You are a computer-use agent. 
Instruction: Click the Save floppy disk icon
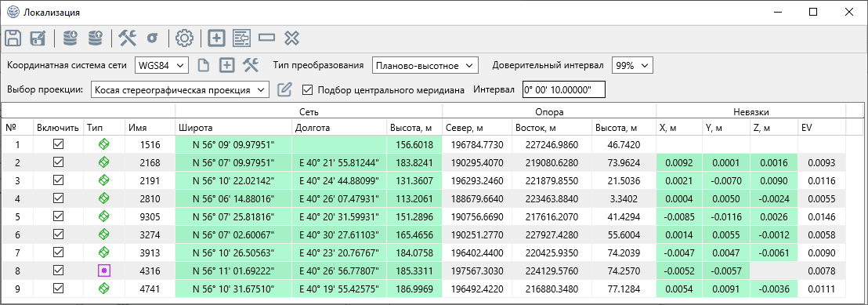coord(13,38)
